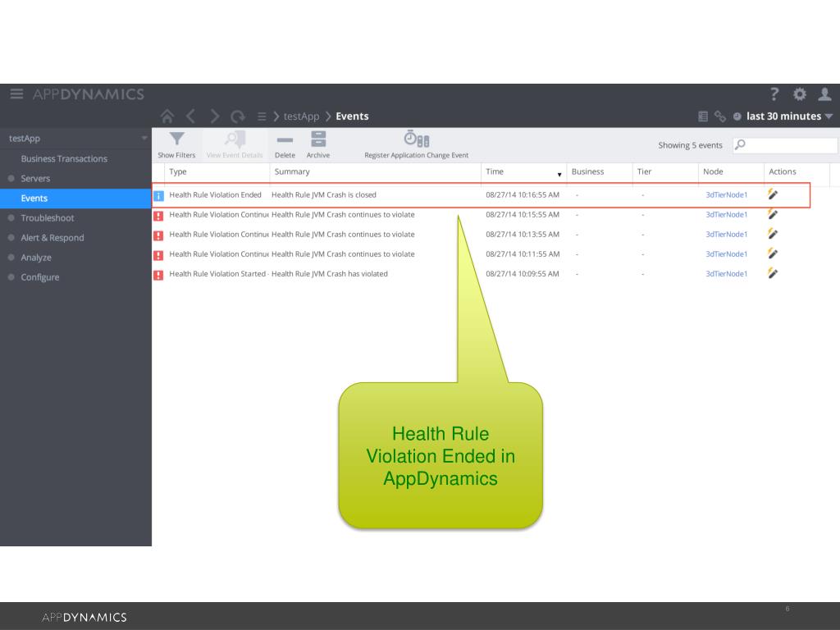The width and height of the screenshot is (840, 630).
Task: Click the red alert icon on the 10:11:55 AM row
Action: [158, 255]
